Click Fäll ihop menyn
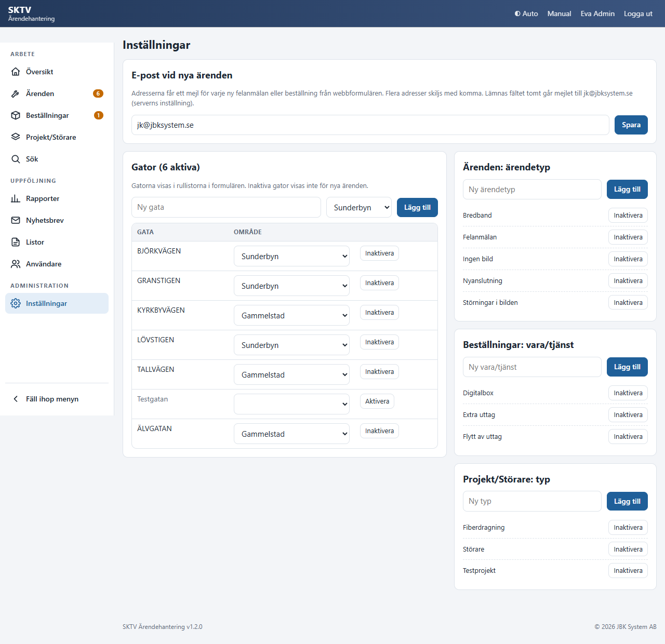Screen dimensions: 665x644 [x=57, y=399]
